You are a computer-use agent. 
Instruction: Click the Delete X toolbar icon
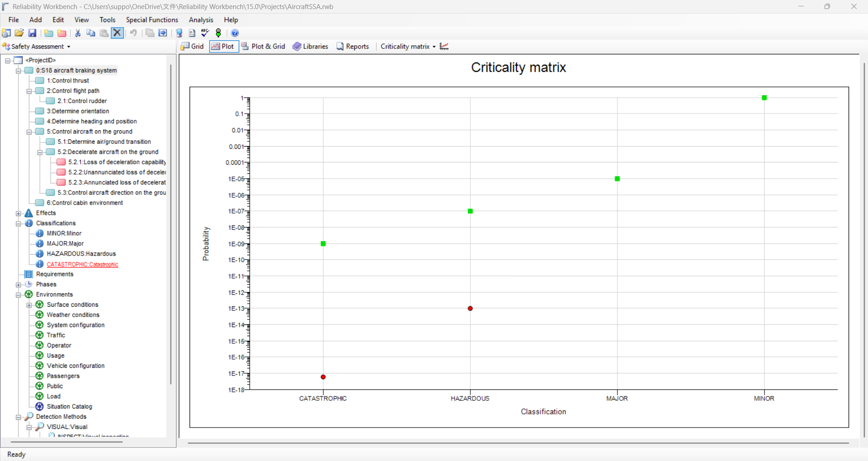[x=117, y=33]
